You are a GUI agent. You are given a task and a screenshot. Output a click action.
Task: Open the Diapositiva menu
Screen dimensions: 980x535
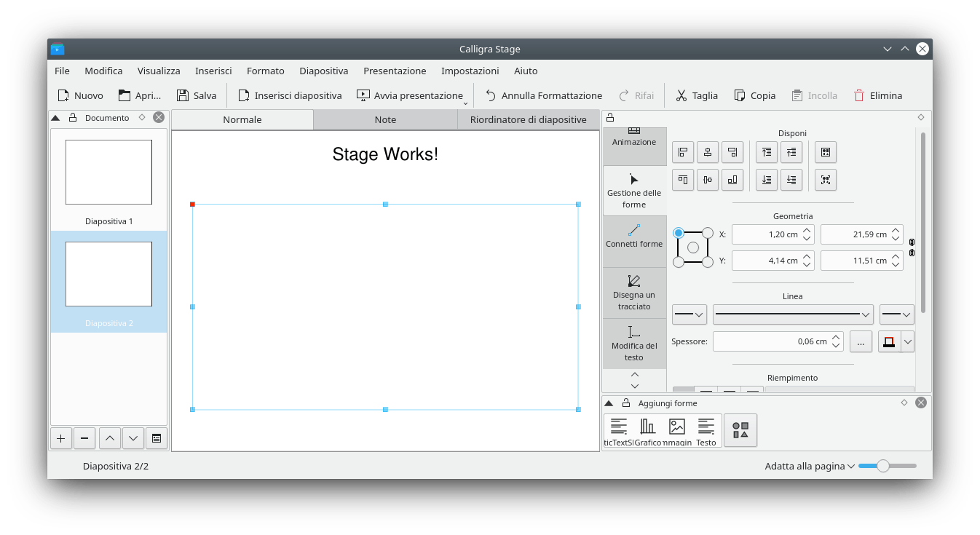tap(323, 71)
